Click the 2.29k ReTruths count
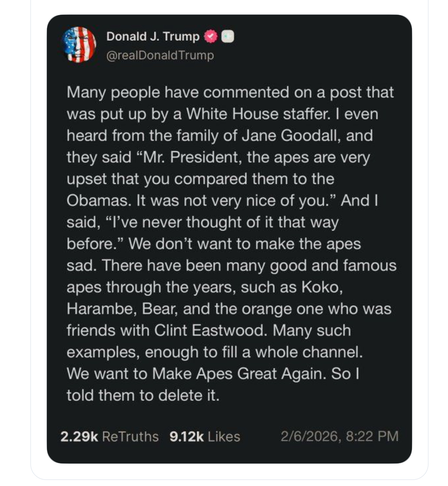The width and height of the screenshot is (448, 486). [78, 436]
